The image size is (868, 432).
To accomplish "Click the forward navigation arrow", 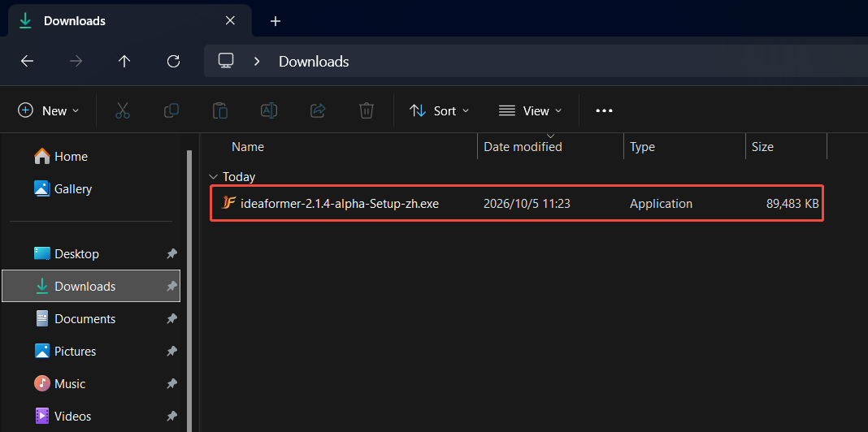I will point(76,62).
